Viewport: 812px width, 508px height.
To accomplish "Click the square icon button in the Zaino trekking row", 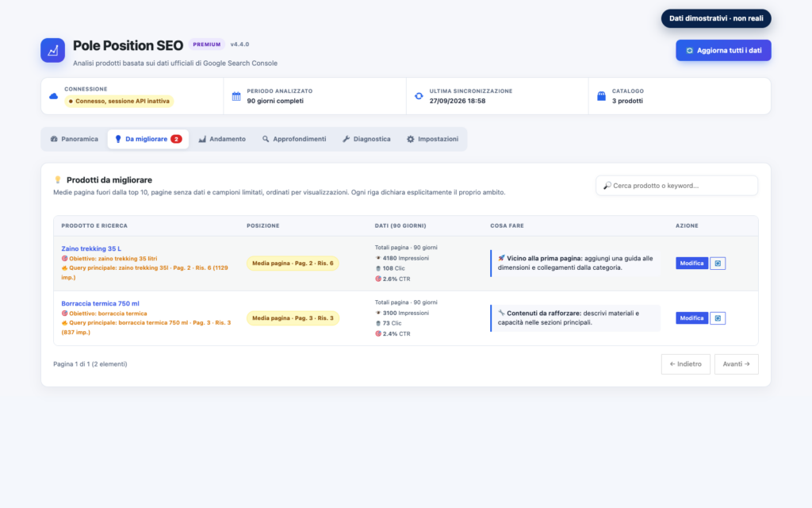I will coord(718,264).
